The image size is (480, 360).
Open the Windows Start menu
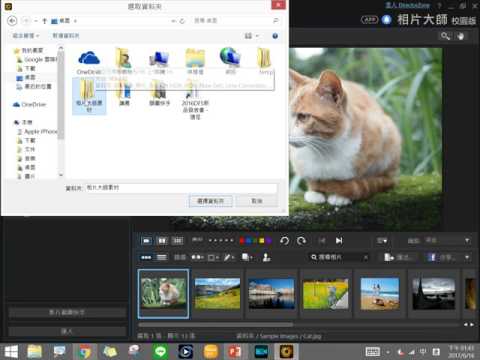click(11, 352)
